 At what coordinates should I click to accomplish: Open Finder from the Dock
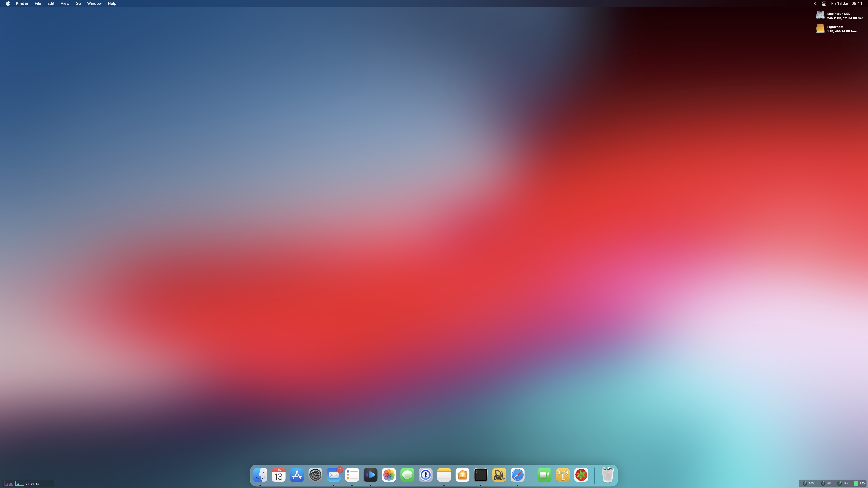coord(260,475)
